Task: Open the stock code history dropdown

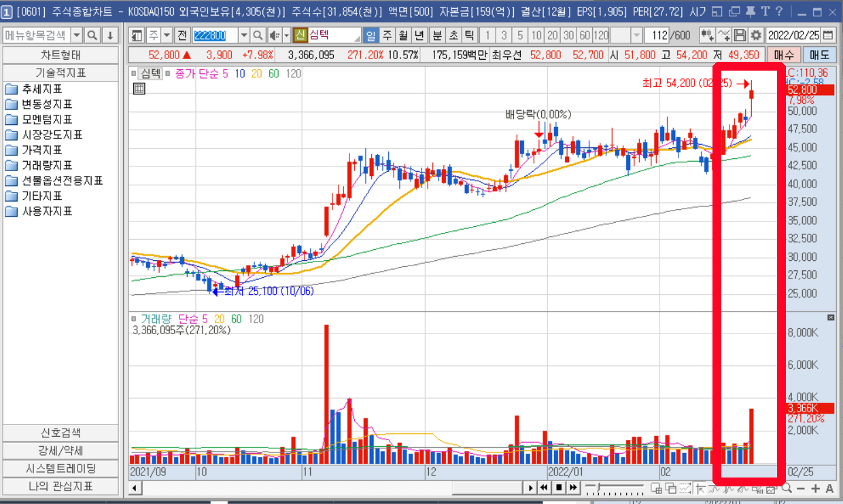Action: (244, 35)
